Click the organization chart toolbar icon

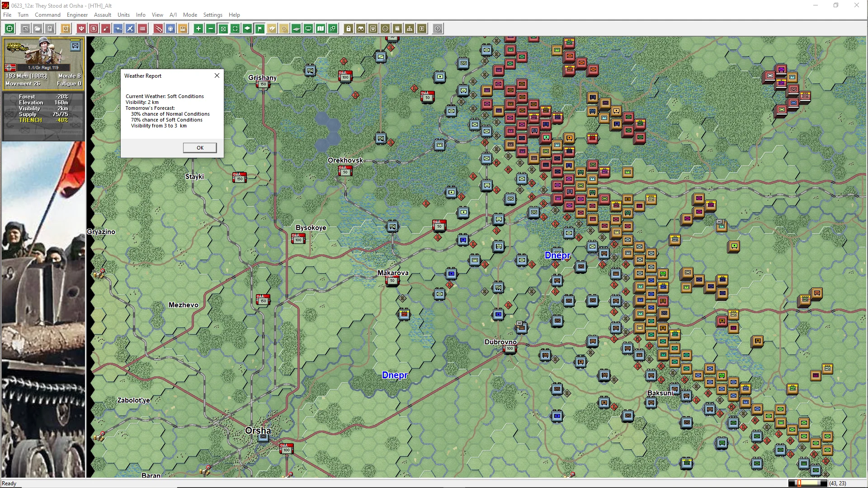click(x=410, y=29)
